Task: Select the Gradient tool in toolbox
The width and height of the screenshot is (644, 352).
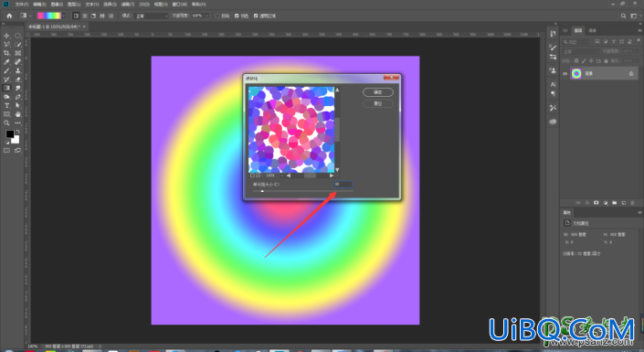Action: [6, 88]
